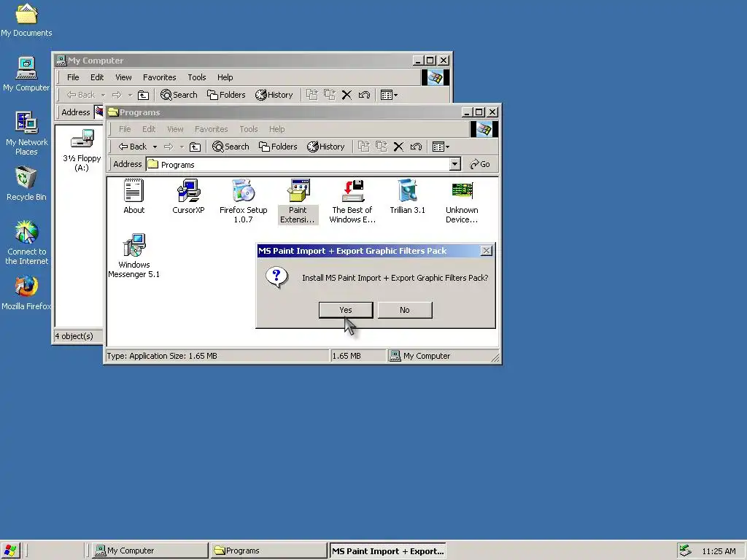Select the Paint Extensi... package icon
747x560 pixels.
(x=298, y=201)
